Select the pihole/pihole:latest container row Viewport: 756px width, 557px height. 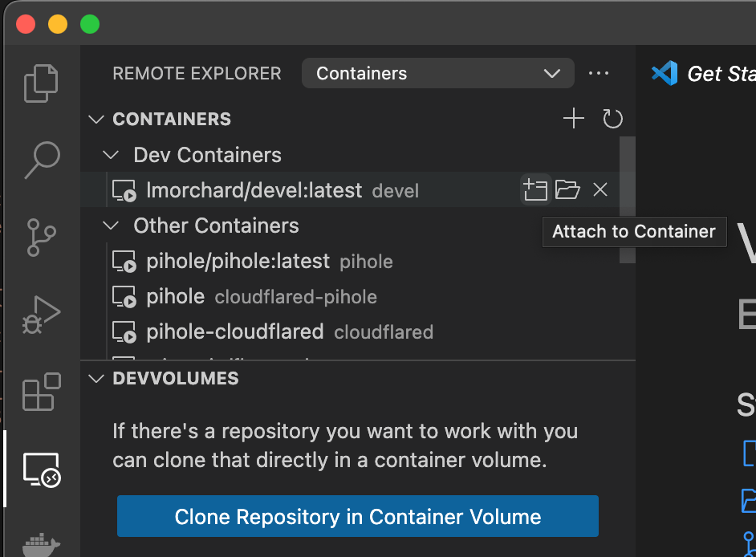(x=350, y=262)
